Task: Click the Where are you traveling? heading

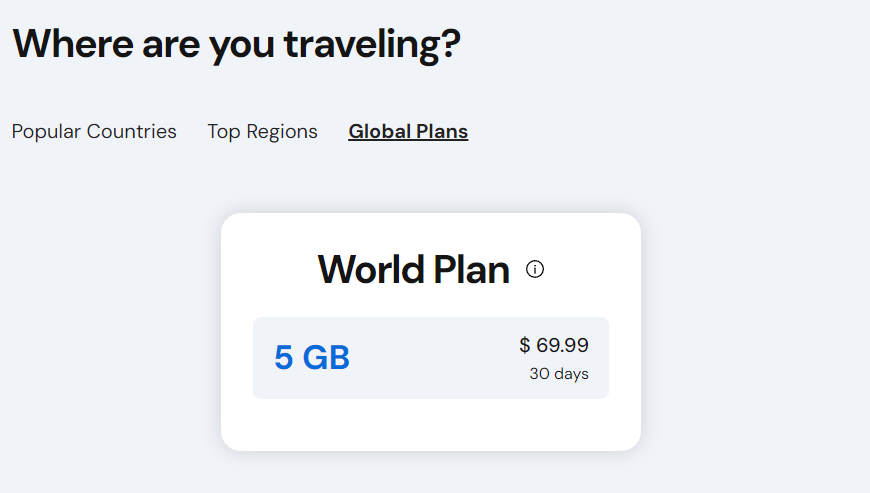Action: 236,44
